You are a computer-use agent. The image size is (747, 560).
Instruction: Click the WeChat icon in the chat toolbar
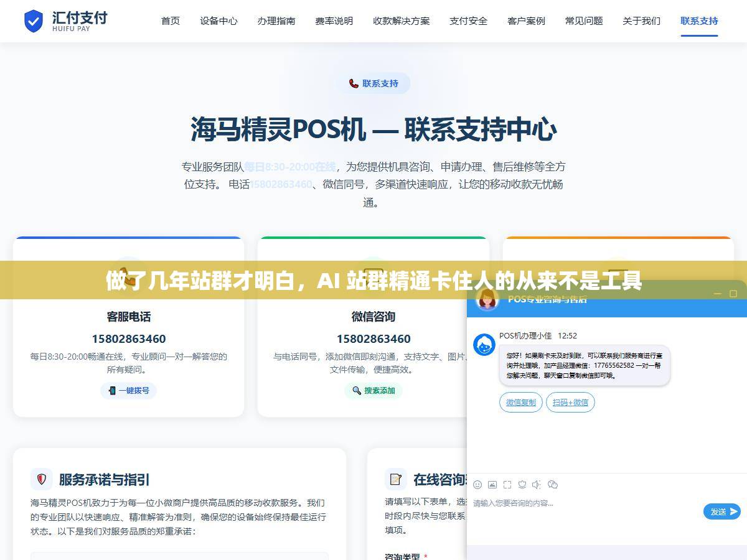(553, 484)
